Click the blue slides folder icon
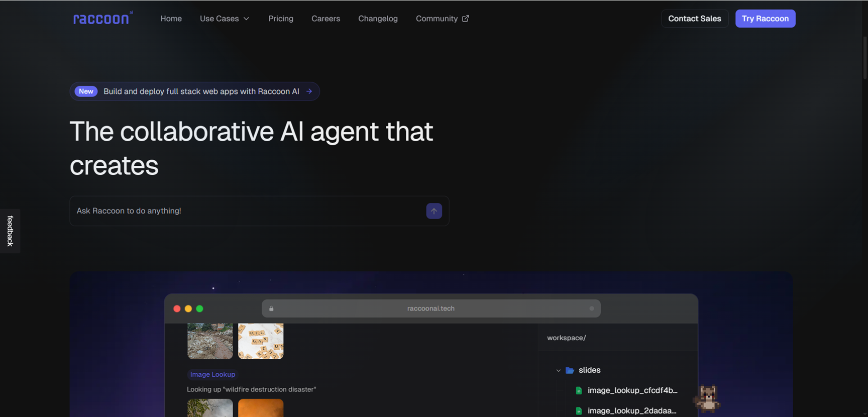The width and height of the screenshot is (868, 417). pos(570,370)
